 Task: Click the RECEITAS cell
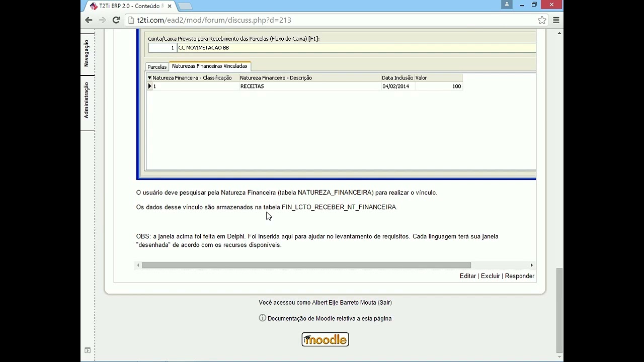click(x=309, y=86)
